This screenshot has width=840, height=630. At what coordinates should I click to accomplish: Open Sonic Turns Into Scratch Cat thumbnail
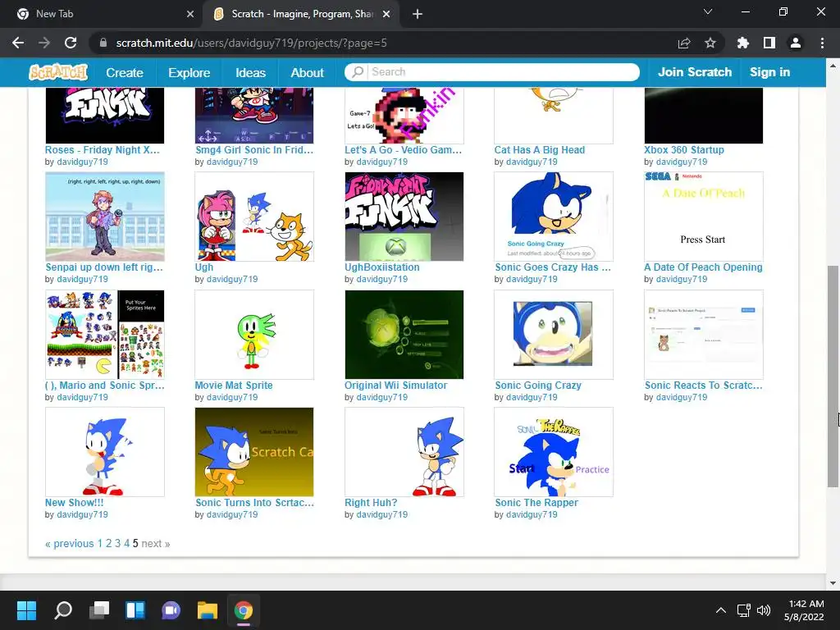point(254,452)
